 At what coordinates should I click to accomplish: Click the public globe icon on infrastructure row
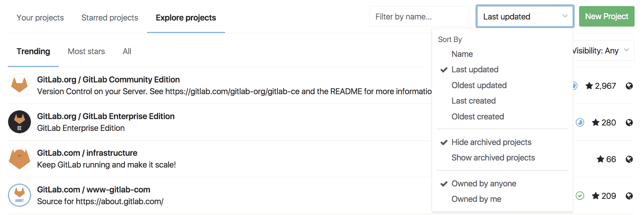(629, 159)
